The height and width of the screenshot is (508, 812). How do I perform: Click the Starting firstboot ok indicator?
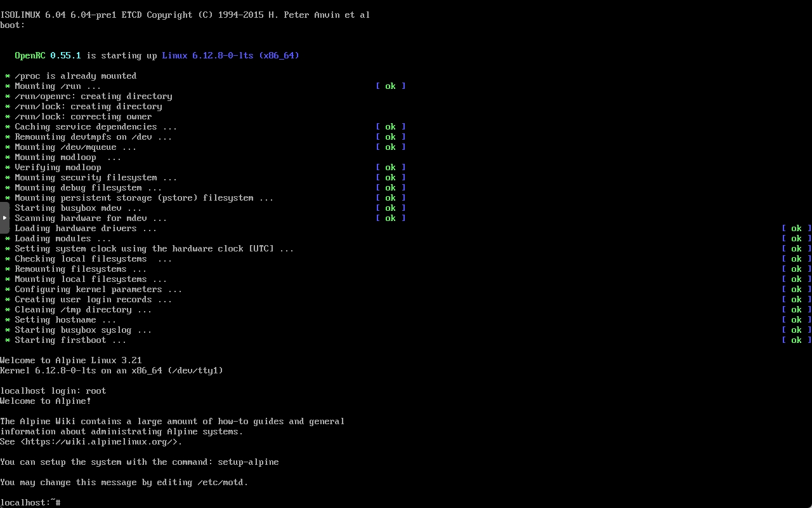tap(796, 340)
